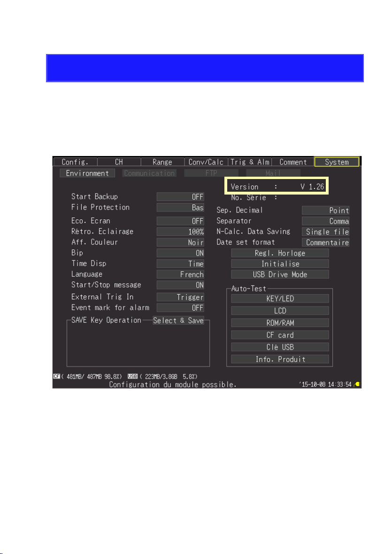Image resolution: width=392 pixels, height=554 pixels.
Task: Open the Range tab
Action: pos(162,162)
